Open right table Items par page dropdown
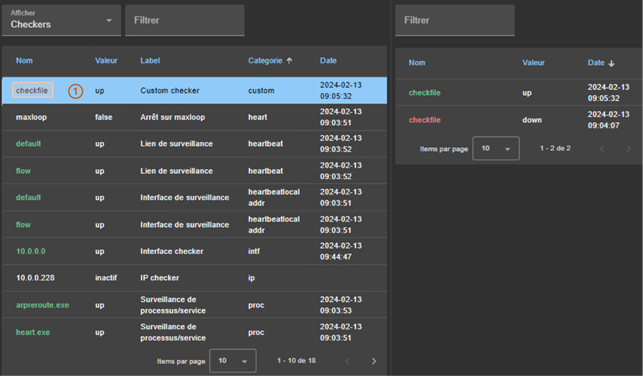 click(x=496, y=148)
